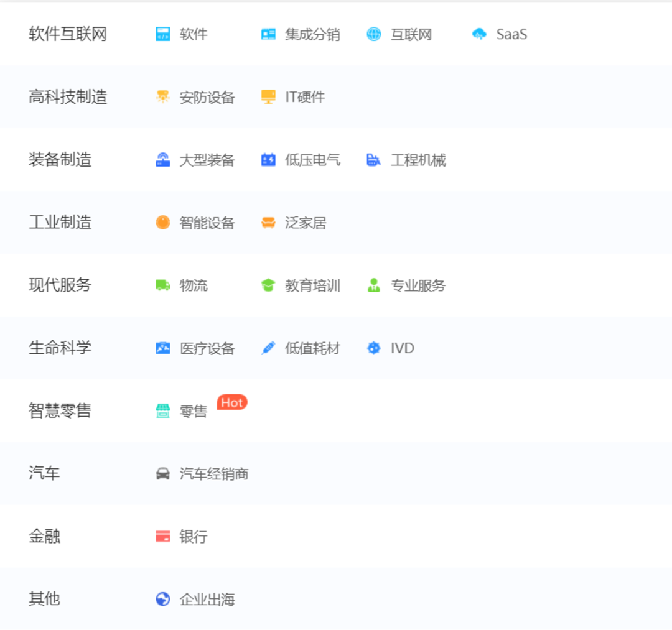Click the 安防设备 icon
672x630 pixels.
click(x=163, y=97)
